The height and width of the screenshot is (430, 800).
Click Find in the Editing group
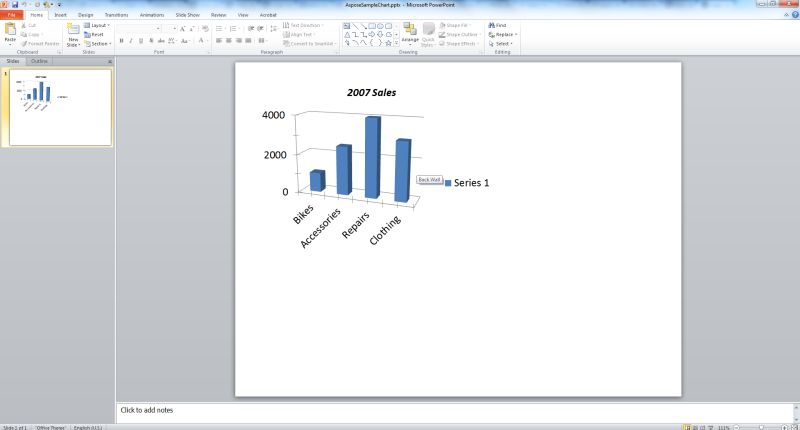pyautogui.click(x=497, y=25)
